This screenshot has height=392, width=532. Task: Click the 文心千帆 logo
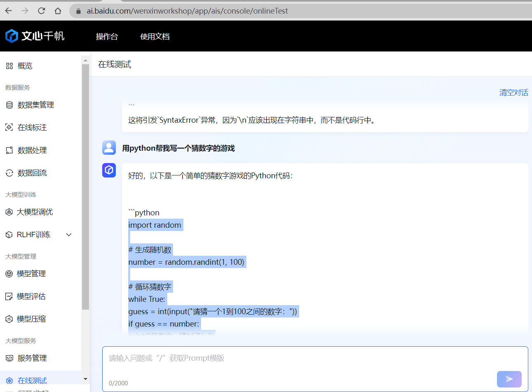[35, 36]
